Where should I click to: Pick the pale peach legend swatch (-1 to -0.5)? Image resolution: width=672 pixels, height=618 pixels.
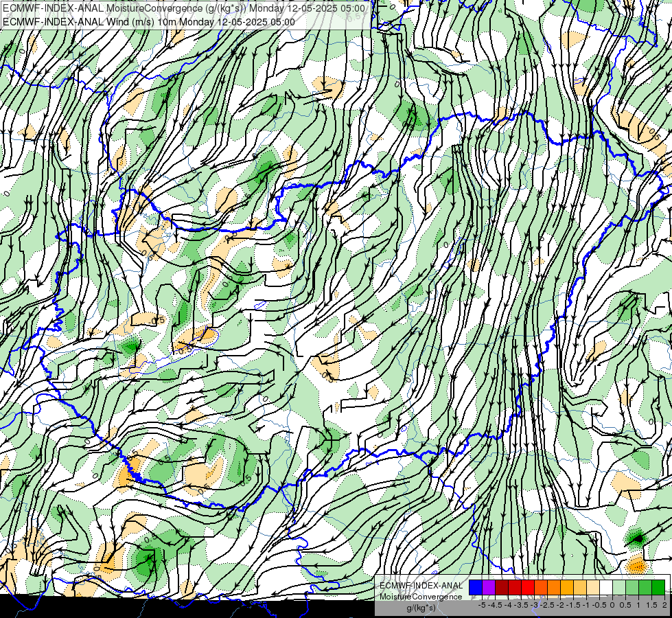593,587
